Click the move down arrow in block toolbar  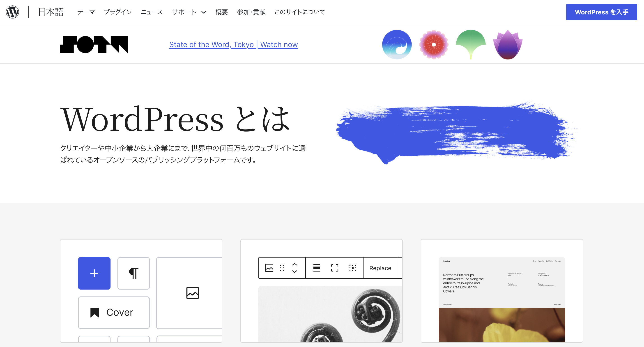295,272
